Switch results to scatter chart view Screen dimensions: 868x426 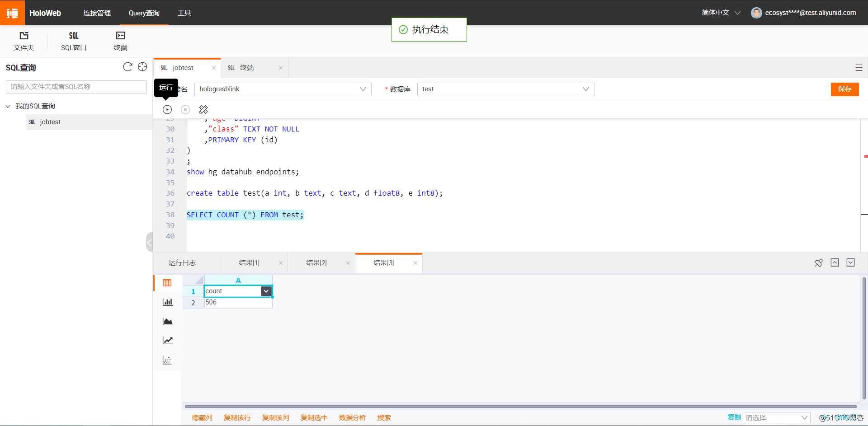(167, 360)
